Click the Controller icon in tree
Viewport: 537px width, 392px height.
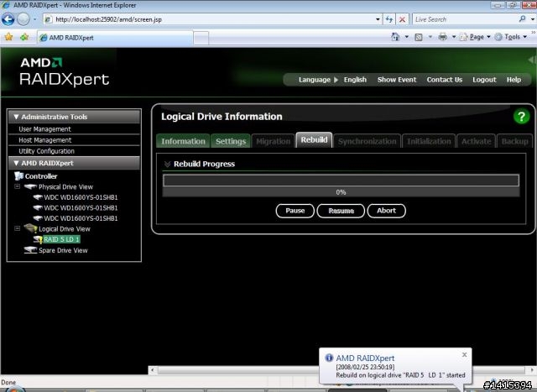point(18,176)
